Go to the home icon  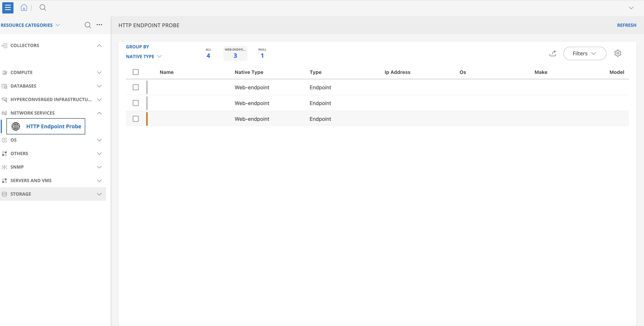24,8
